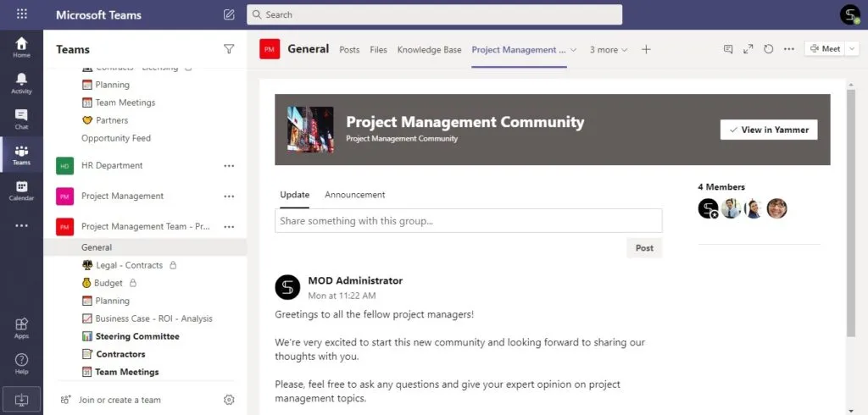Reload the current tab
Screen dimensions: 868x415
[768, 49]
